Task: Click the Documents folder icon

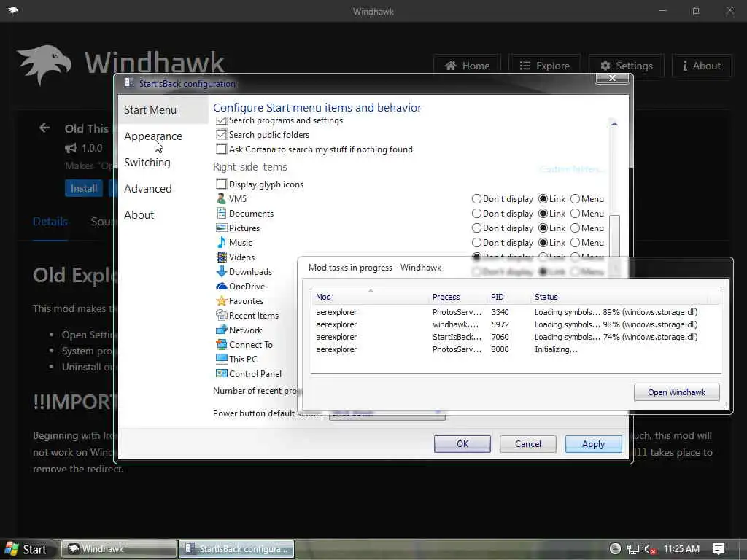Action: [221, 214]
